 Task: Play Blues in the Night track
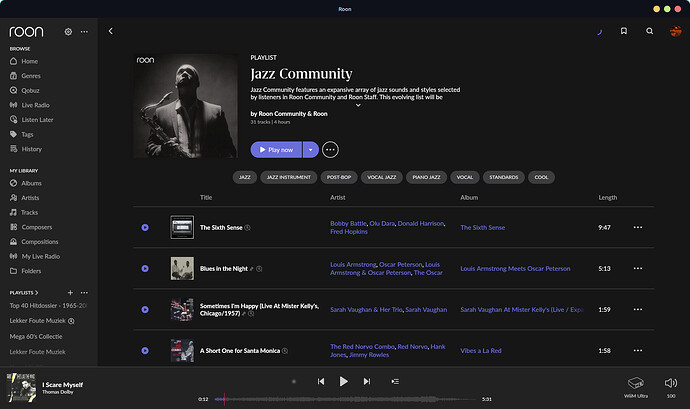[x=145, y=269]
